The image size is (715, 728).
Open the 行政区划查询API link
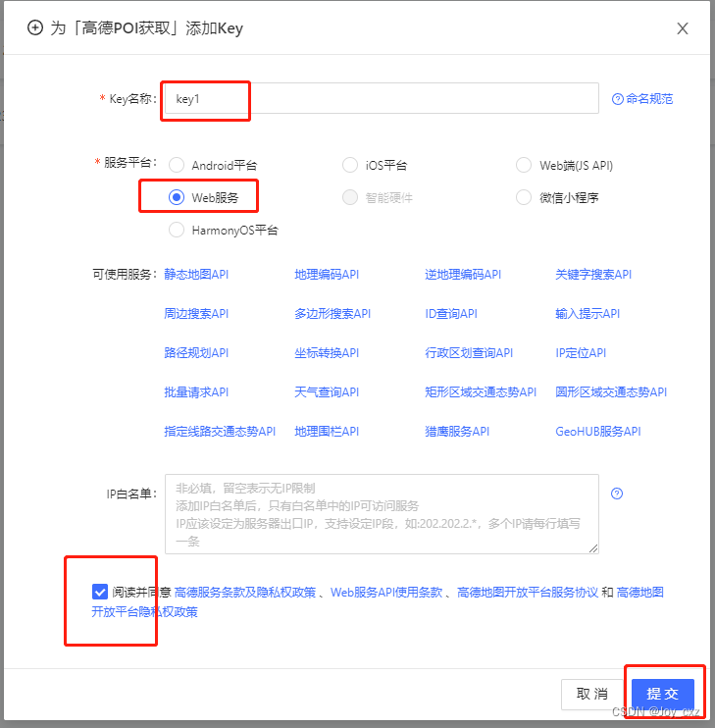(x=469, y=353)
